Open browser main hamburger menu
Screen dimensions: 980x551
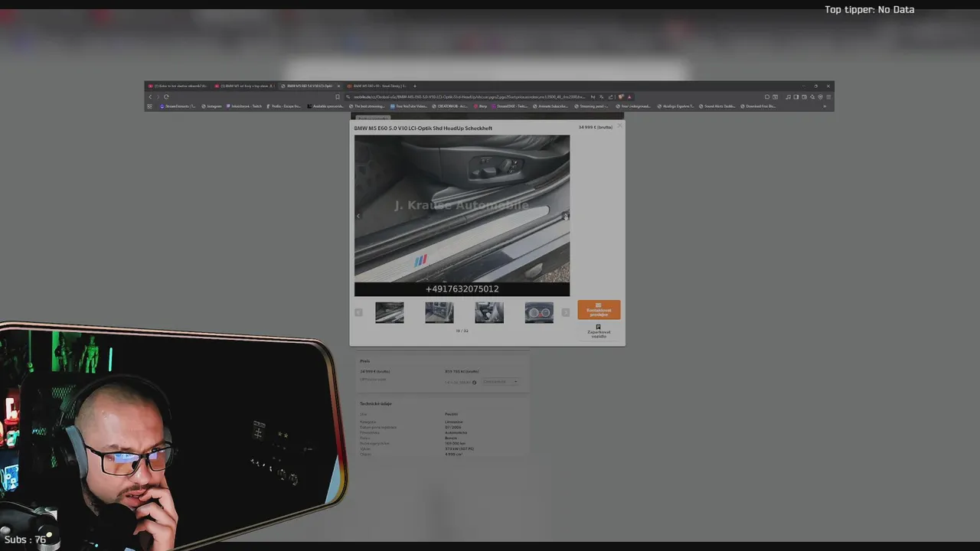[x=828, y=97]
